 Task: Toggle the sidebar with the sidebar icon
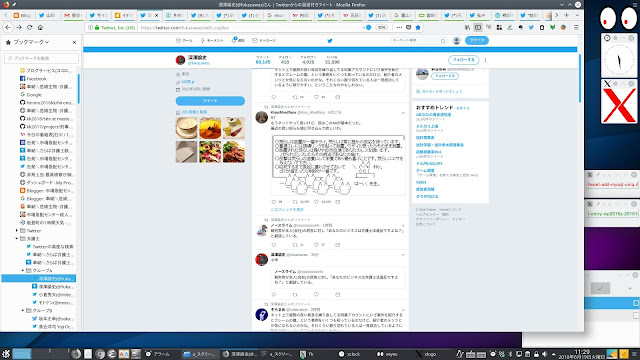(478, 27)
